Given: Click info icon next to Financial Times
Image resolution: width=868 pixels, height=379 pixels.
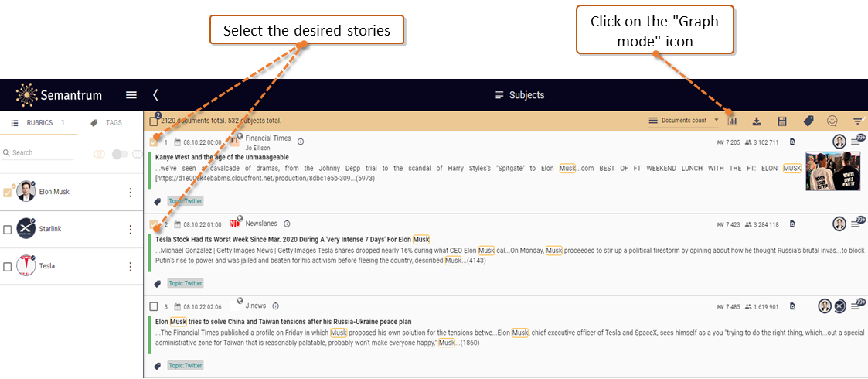Looking at the screenshot, I should 301,142.
